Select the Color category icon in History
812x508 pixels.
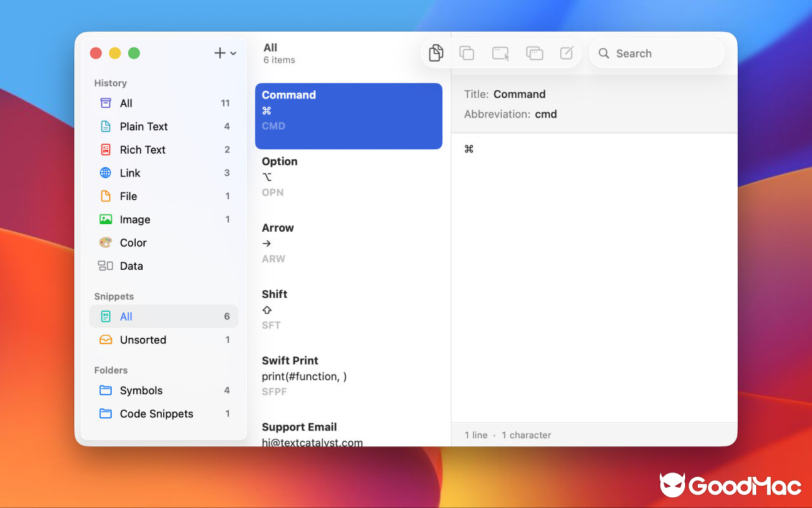point(106,243)
